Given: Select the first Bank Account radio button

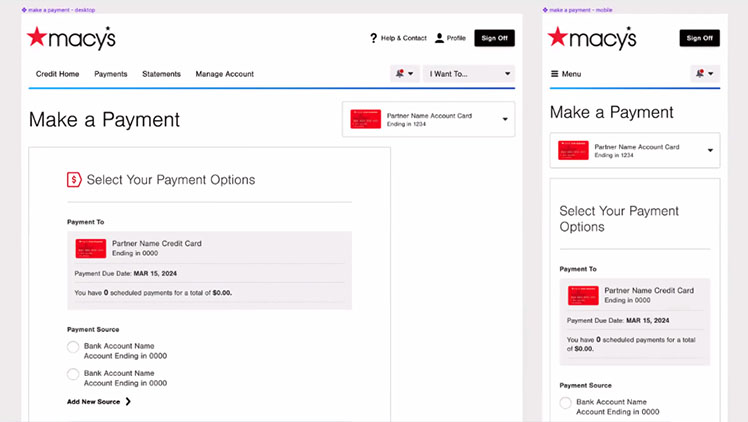Looking at the screenshot, I should pyautogui.click(x=73, y=347).
